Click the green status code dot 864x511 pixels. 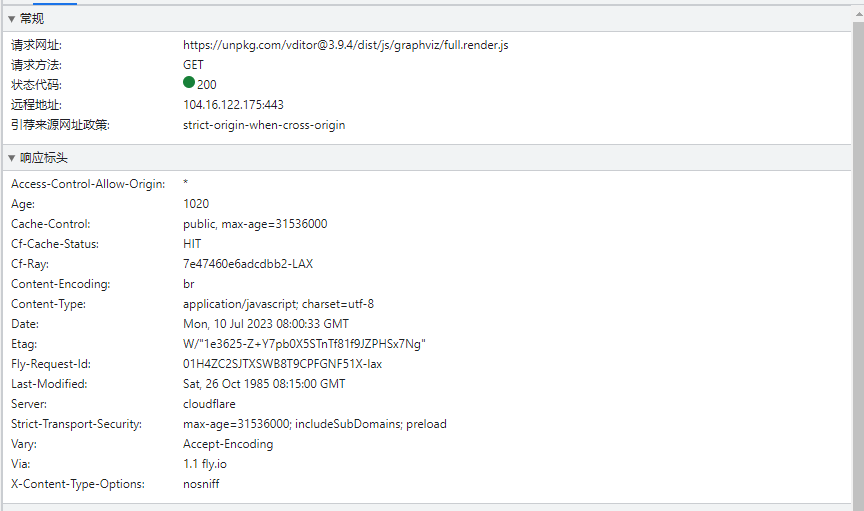tap(189, 84)
